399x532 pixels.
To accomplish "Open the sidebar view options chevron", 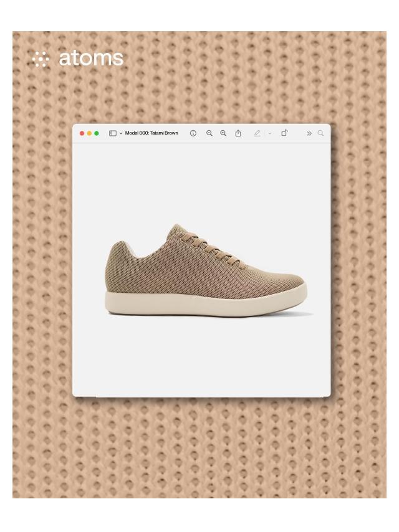I will pyautogui.click(x=120, y=133).
